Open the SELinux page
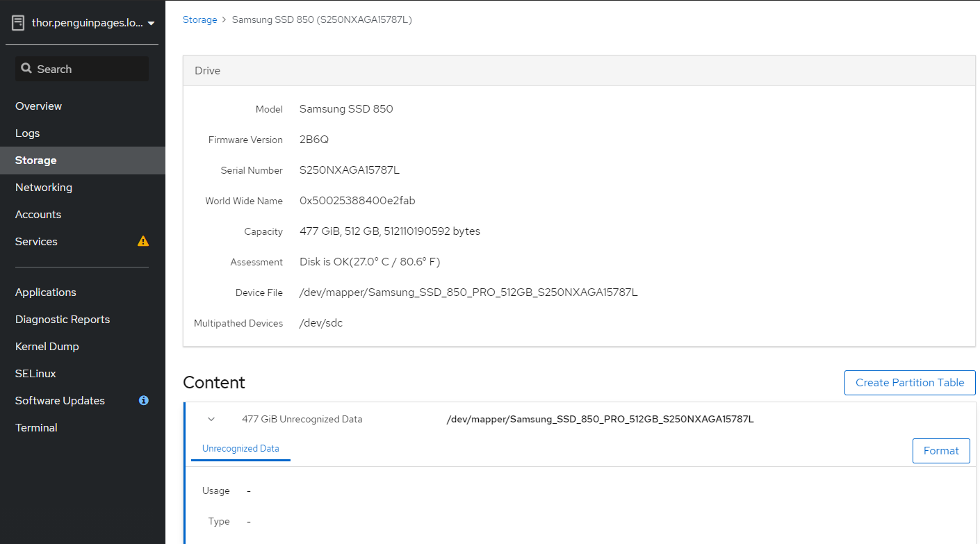This screenshot has width=980, height=544. (35, 374)
